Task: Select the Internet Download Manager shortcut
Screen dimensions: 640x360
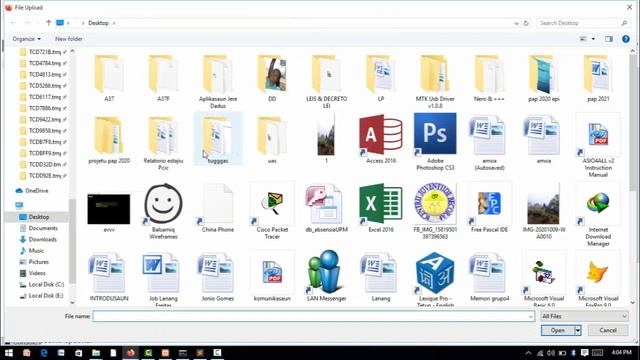Action: click(x=598, y=214)
